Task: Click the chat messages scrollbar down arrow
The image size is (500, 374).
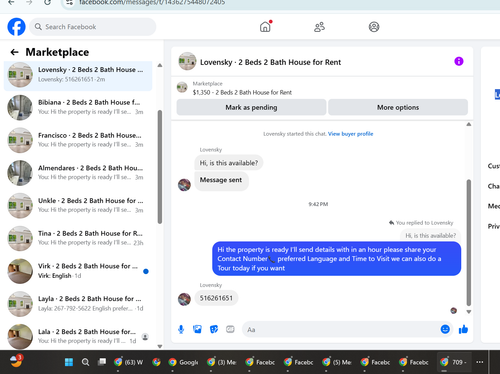Action: pyautogui.click(x=469, y=312)
